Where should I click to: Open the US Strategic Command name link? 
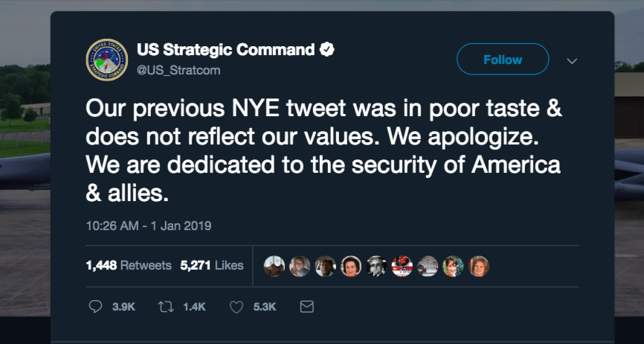tap(226, 51)
